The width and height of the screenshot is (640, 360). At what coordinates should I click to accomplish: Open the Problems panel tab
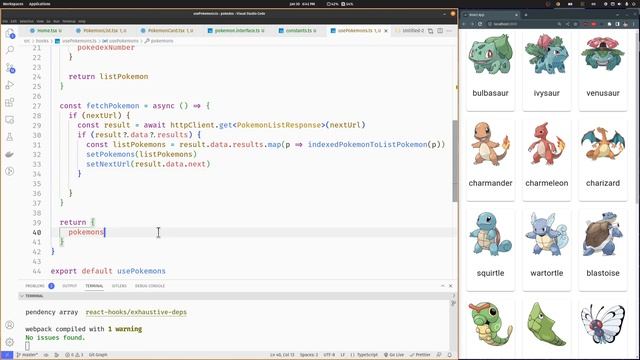click(x=35, y=286)
